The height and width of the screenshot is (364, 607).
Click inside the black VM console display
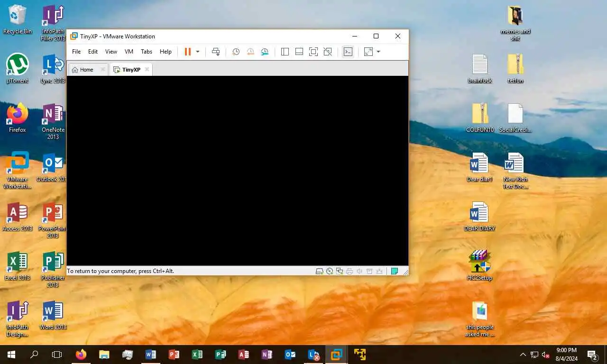[237, 171]
